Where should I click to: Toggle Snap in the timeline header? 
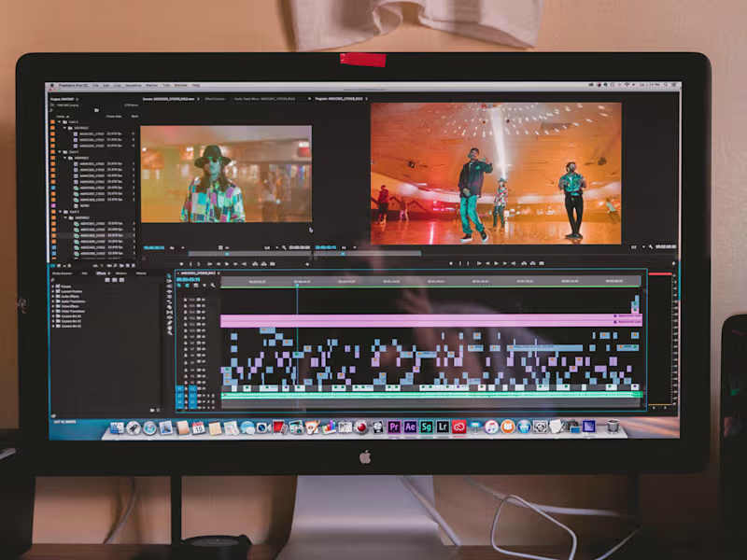click(x=188, y=286)
